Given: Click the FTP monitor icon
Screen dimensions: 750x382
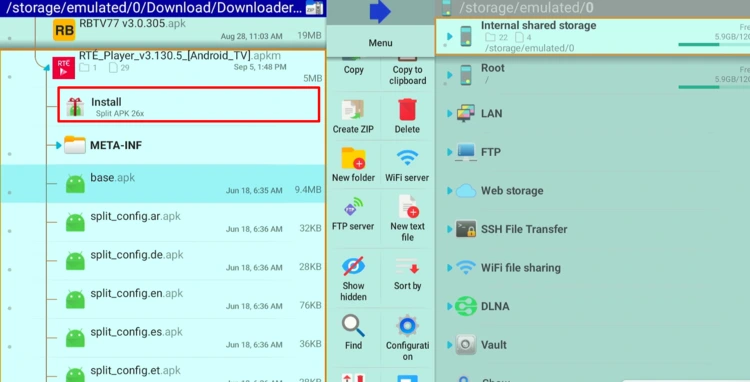Looking at the screenshot, I should 466,152.
